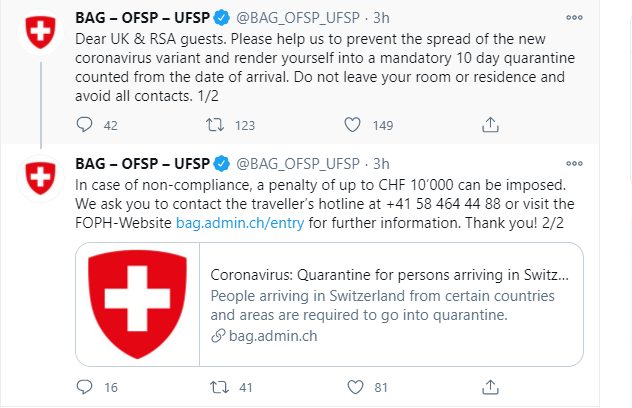Image resolution: width=632 pixels, height=408 pixels.
Task: Open BAG profile avatar on first tweet
Action: (40, 32)
